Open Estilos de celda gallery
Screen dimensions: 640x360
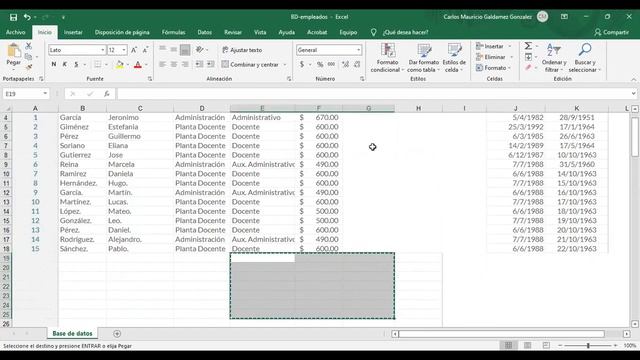click(454, 58)
